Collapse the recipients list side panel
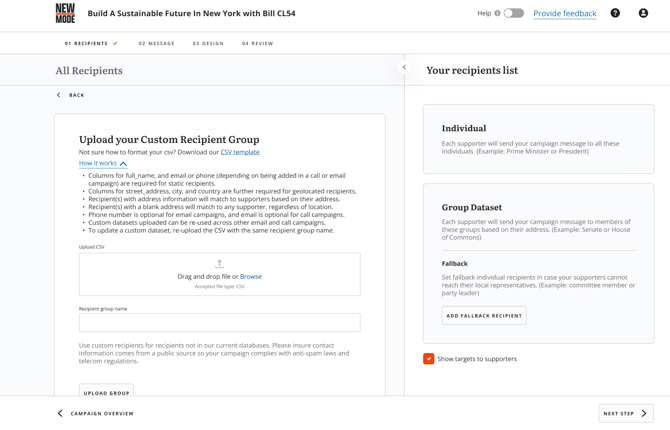 (x=404, y=68)
